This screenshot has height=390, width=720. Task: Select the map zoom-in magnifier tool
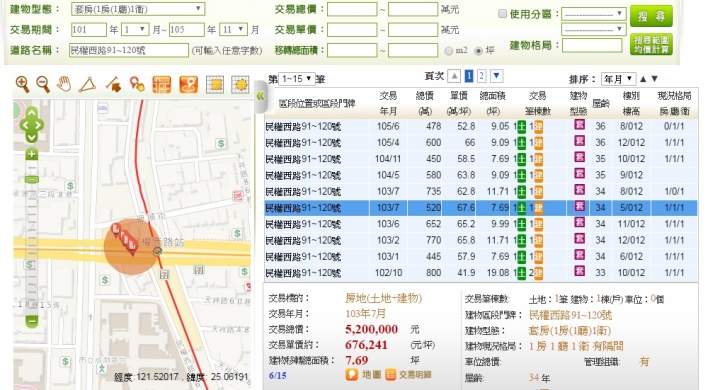point(22,85)
